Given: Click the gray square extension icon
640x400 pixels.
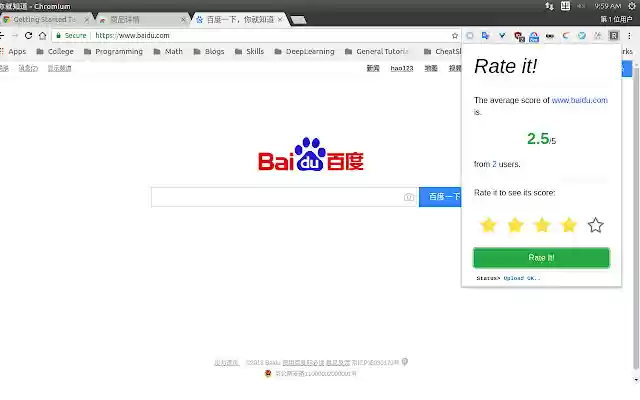Looking at the screenshot, I should [x=470, y=36].
